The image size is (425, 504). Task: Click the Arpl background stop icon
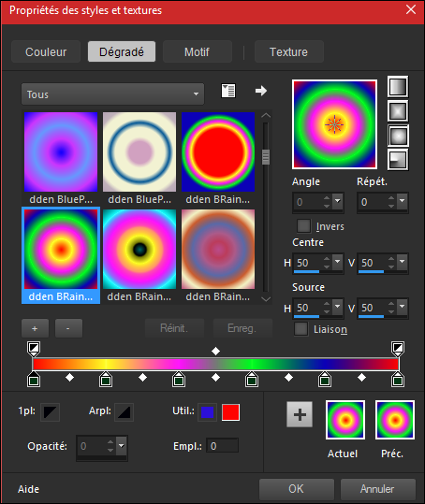coord(124,412)
